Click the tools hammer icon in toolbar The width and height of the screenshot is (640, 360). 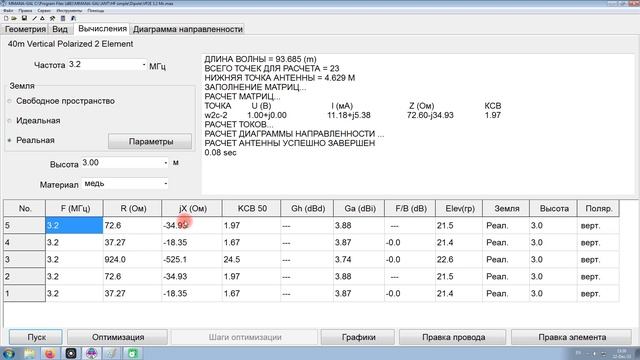[52, 18]
